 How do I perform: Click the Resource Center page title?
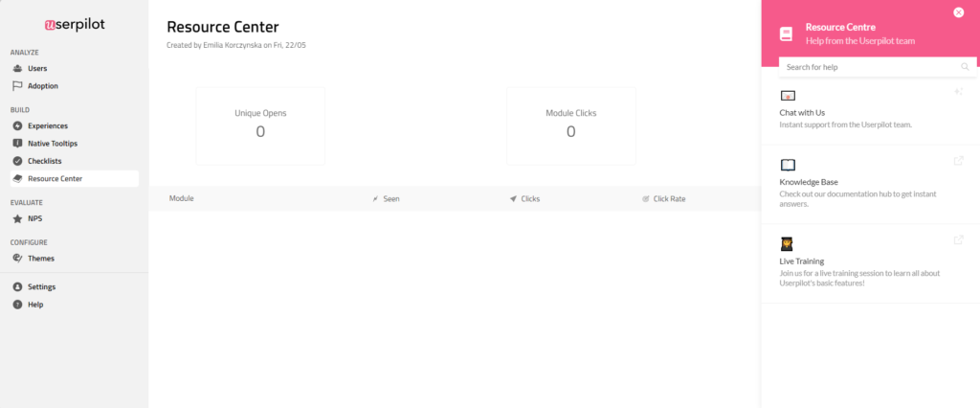point(222,27)
